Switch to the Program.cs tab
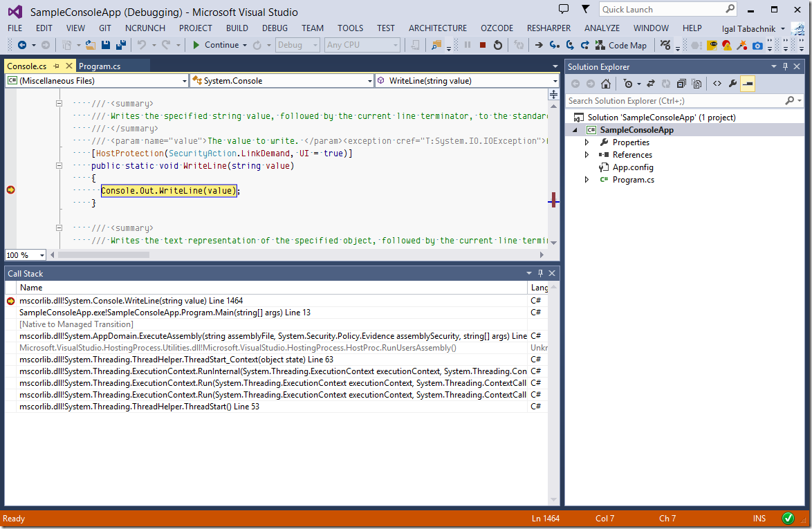812x529 pixels. coord(100,66)
